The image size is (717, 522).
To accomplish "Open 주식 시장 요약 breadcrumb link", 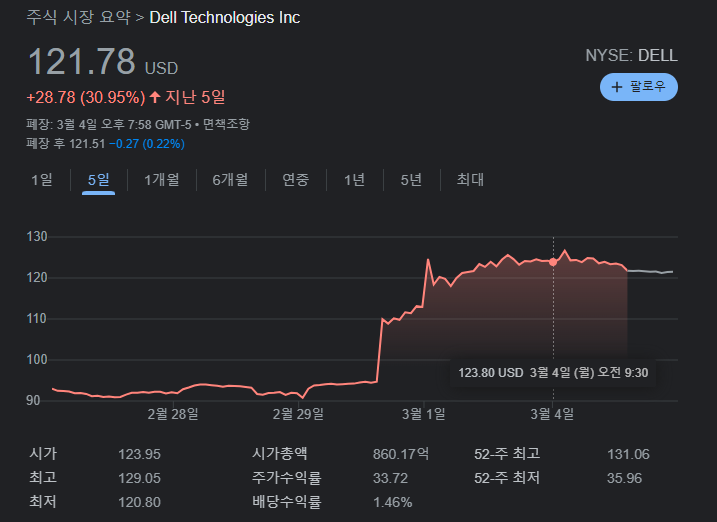I will coord(78,17).
